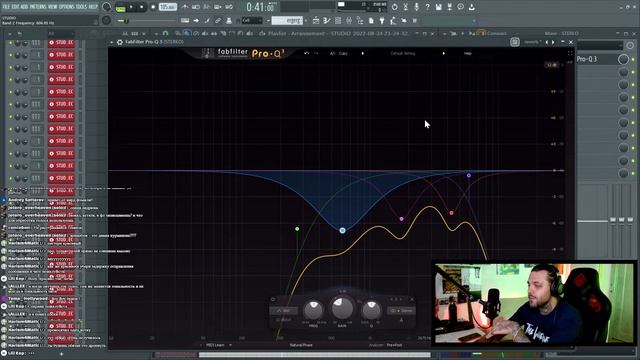Toggle loop recording icon
This screenshot has width=640, height=360.
229,7
